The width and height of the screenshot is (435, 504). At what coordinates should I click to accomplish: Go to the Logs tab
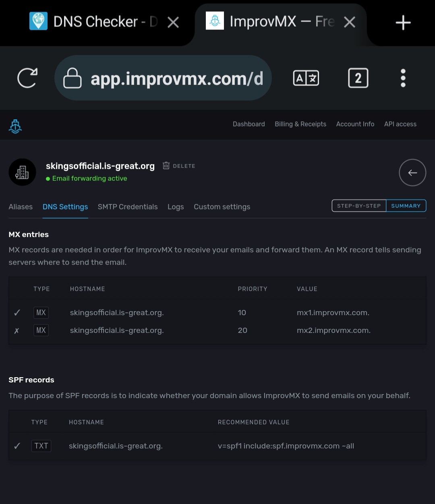tap(176, 207)
